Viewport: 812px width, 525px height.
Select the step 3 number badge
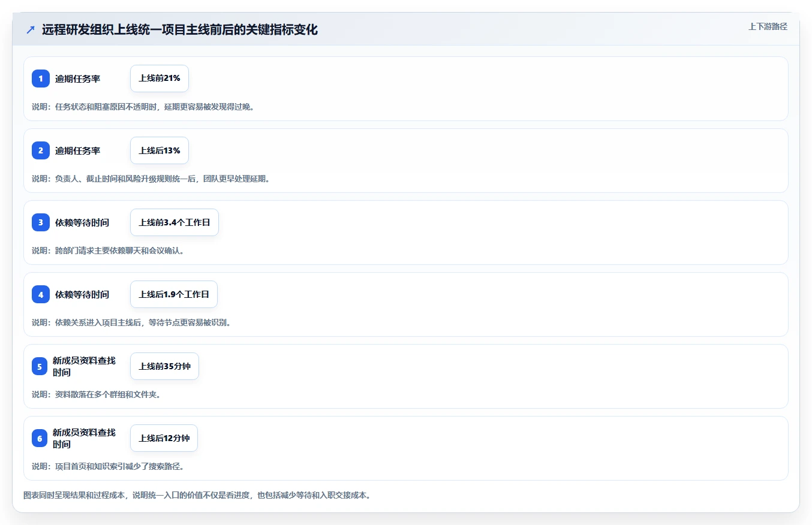click(41, 222)
